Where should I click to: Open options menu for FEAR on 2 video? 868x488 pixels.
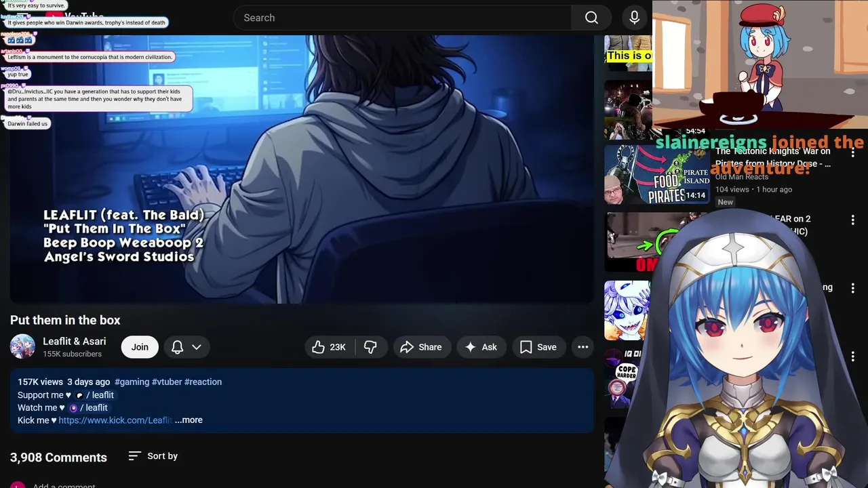pyautogui.click(x=852, y=220)
